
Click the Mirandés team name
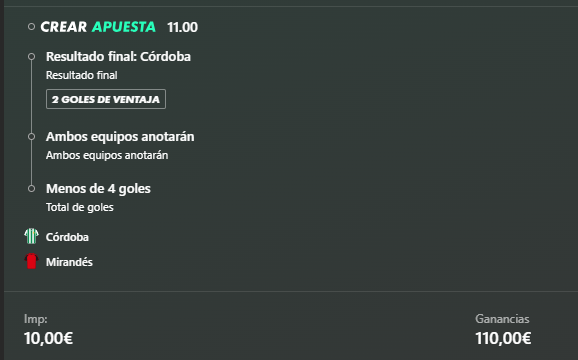tap(69, 262)
